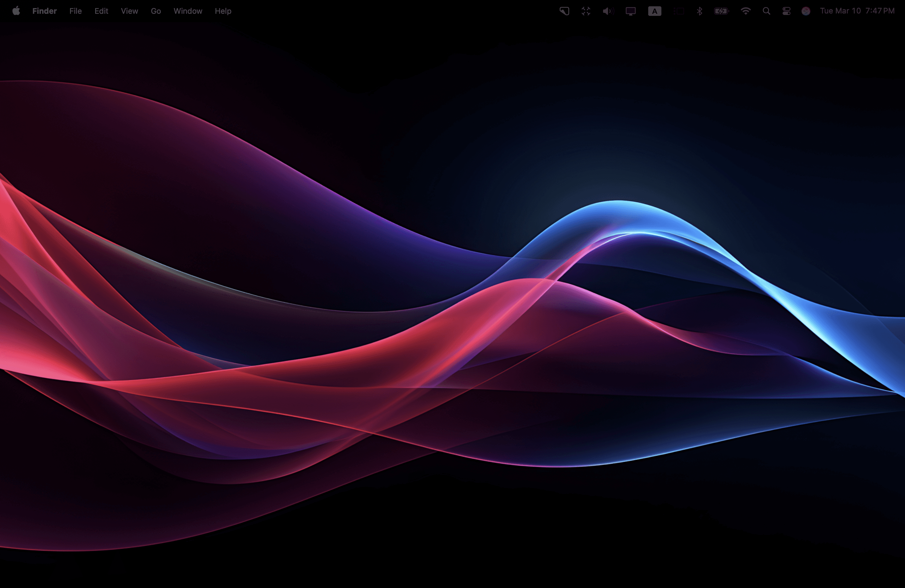
Task: Open the Bluetooth status menu
Action: [699, 11]
